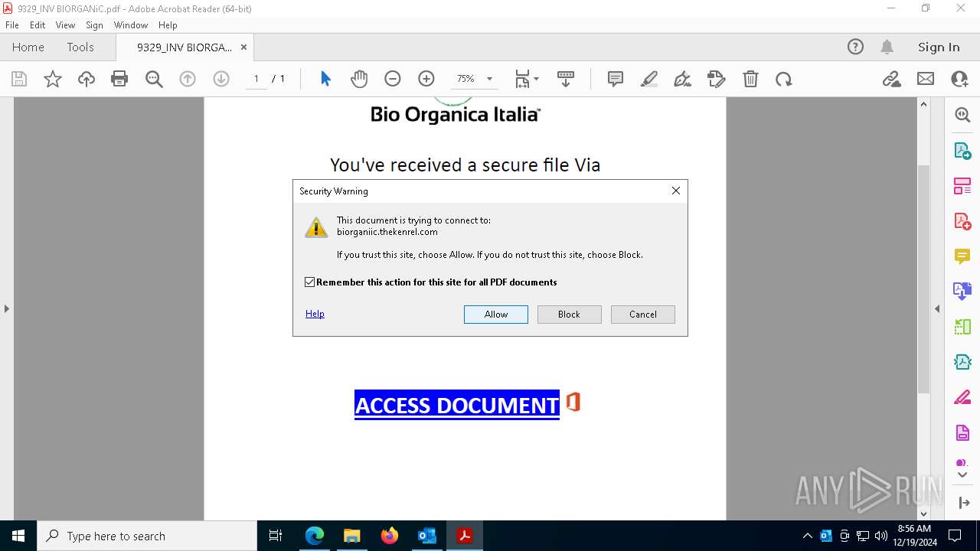Open Create PDF tool in right pane

962,221
